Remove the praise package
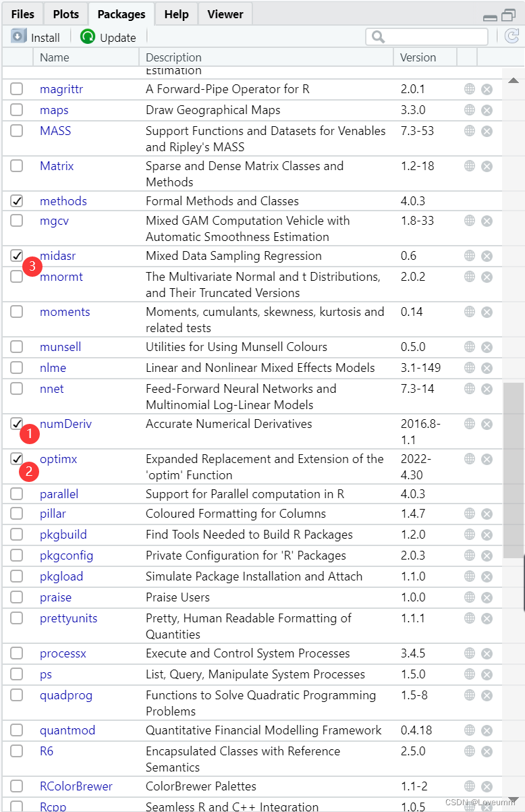 pyautogui.click(x=487, y=597)
